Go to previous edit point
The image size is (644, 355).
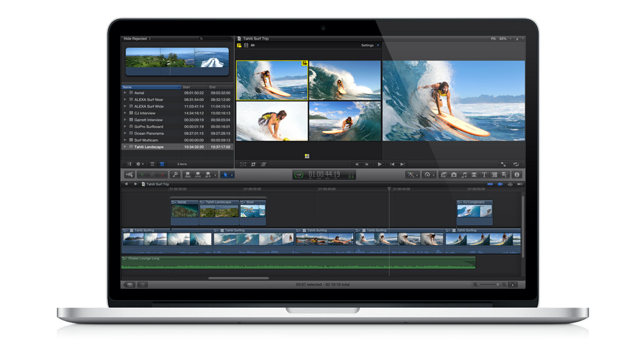coord(392,164)
